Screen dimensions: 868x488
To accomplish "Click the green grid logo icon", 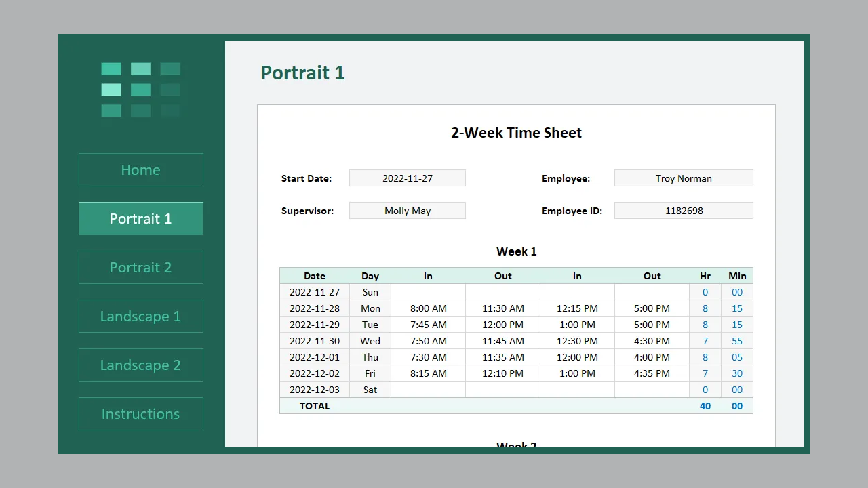I will click(x=140, y=89).
